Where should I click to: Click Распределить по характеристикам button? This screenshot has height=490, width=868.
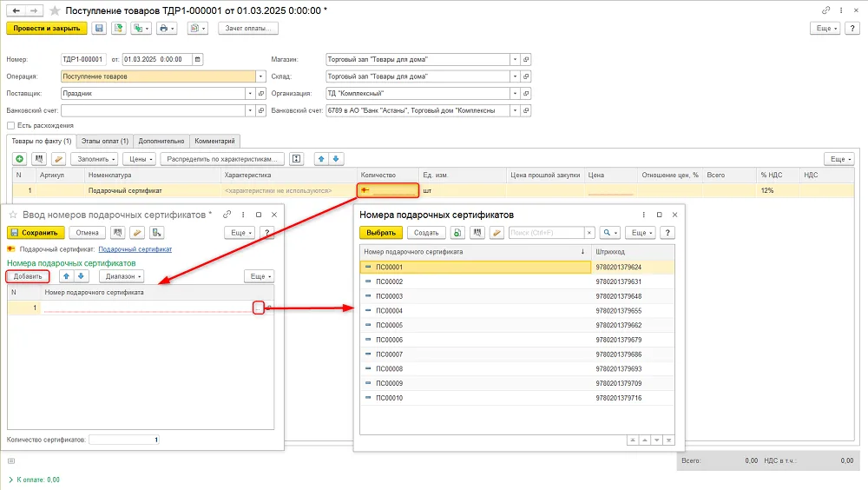coord(222,159)
